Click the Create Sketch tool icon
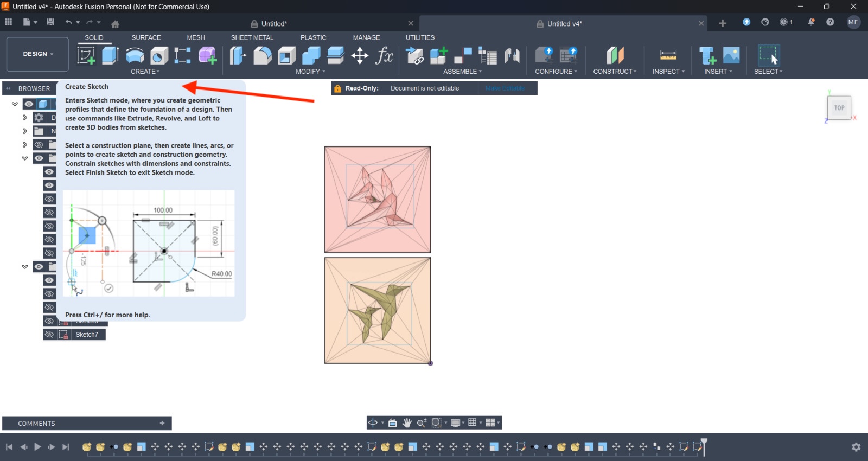 [x=86, y=55]
